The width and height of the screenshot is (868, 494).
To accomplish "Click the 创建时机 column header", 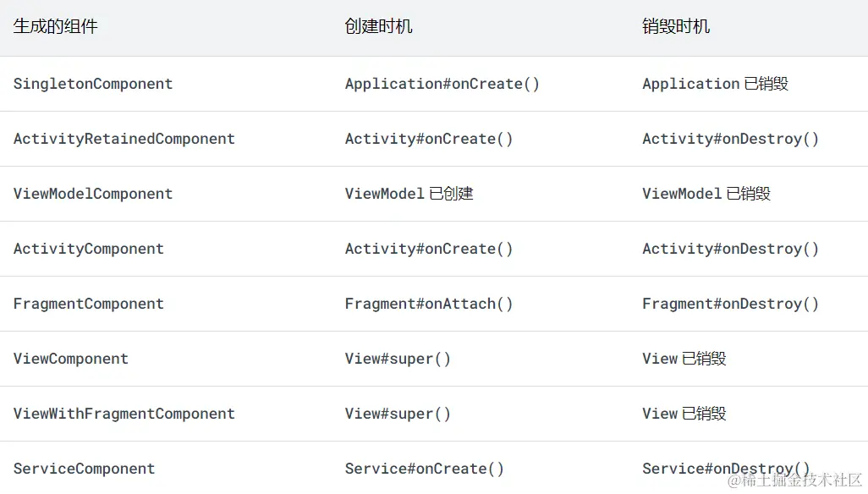I will pos(379,27).
